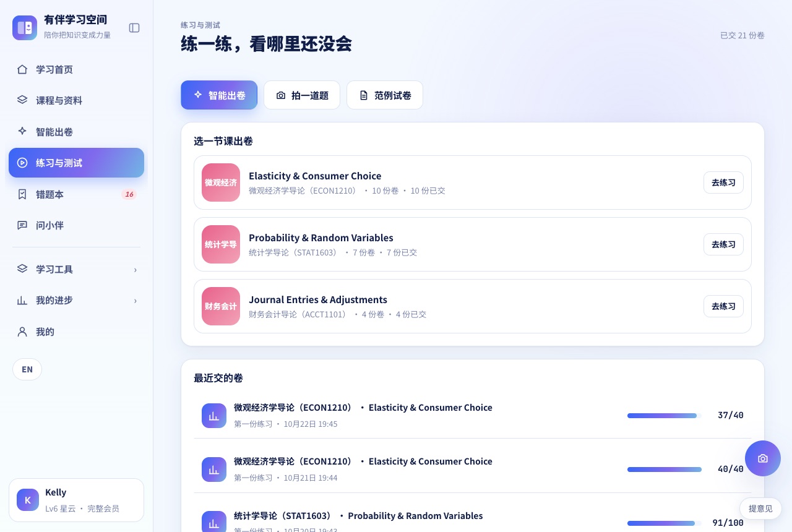Image resolution: width=792 pixels, height=532 pixels.
Task: Click Kelly's avatar K badge
Action: point(28,500)
